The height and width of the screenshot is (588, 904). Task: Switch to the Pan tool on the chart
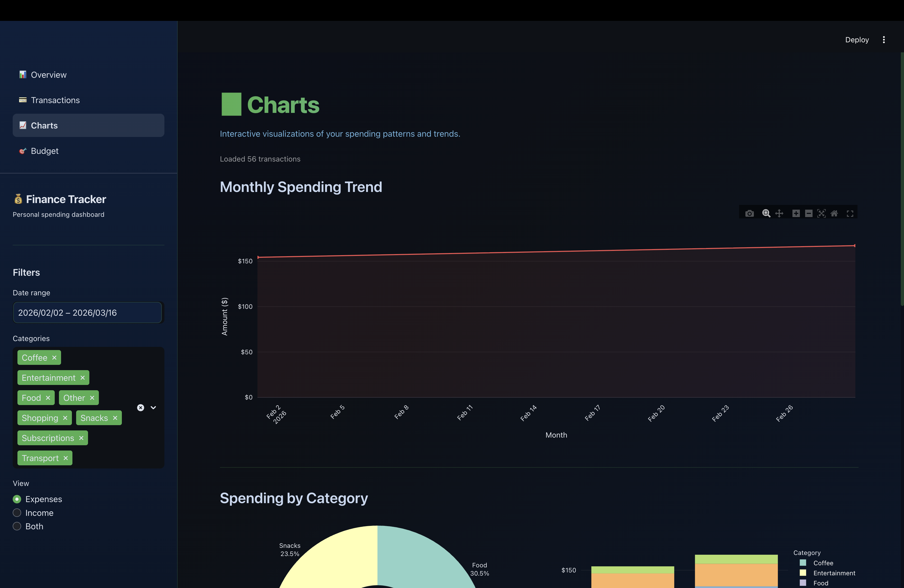point(780,213)
